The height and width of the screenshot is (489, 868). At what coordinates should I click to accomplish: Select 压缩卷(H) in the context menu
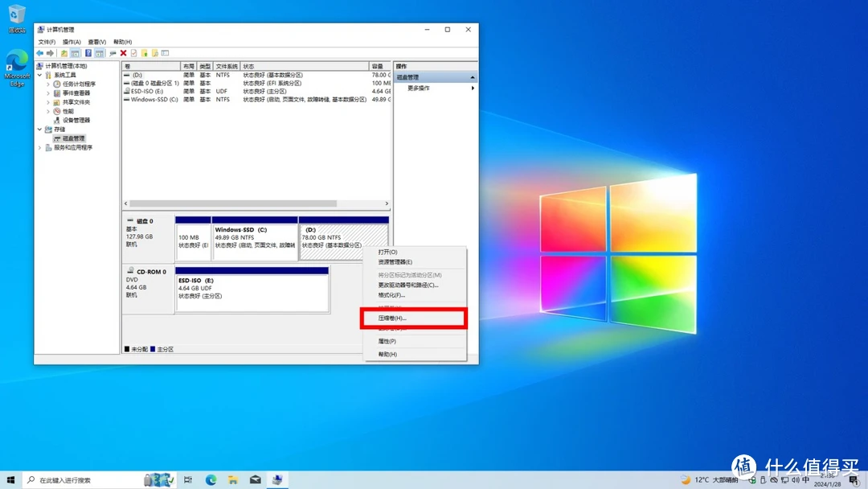click(394, 318)
